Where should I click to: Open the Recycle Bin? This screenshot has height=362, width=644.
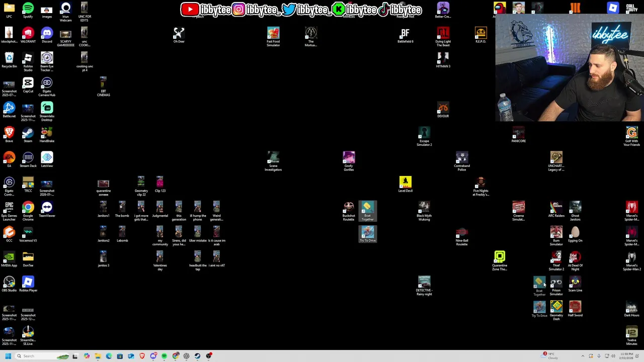click(x=9, y=60)
